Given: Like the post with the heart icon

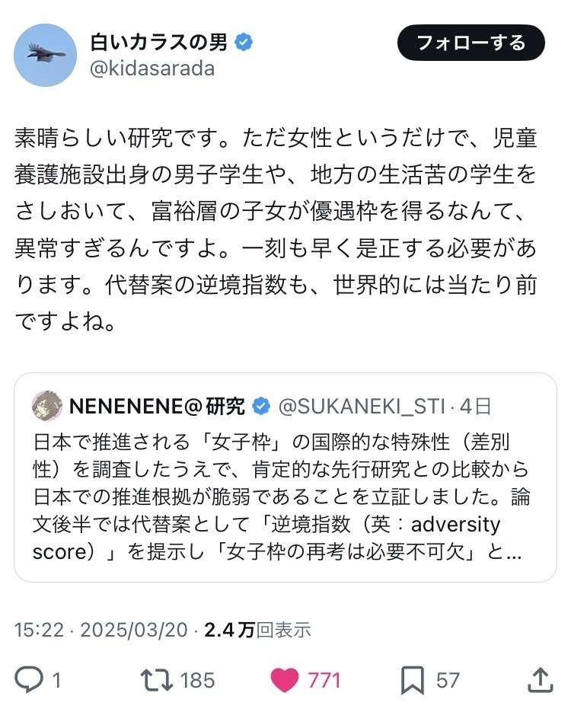Looking at the screenshot, I should pyautogui.click(x=285, y=679).
